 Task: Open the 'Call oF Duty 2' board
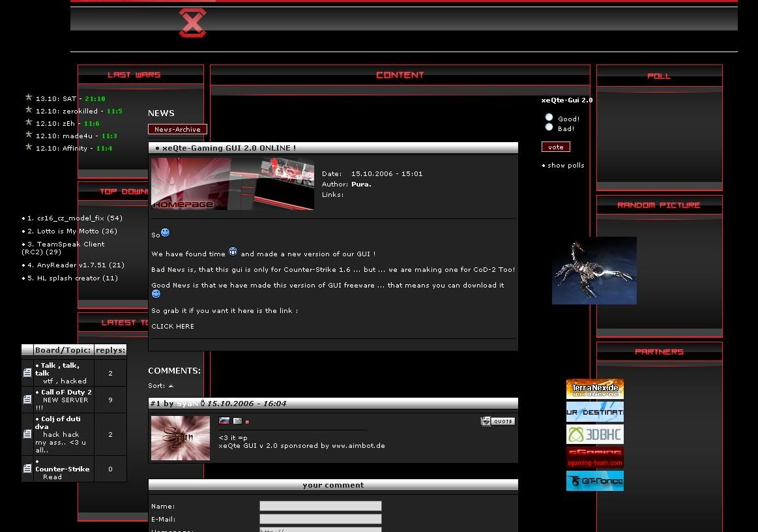click(x=66, y=392)
